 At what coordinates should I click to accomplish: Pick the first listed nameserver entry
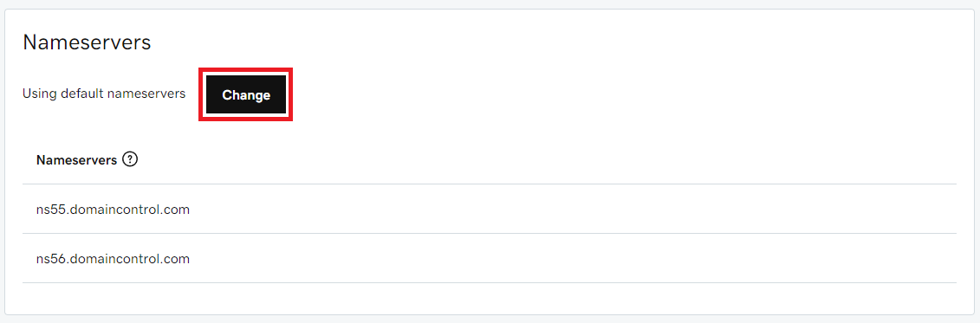[490, 210]
